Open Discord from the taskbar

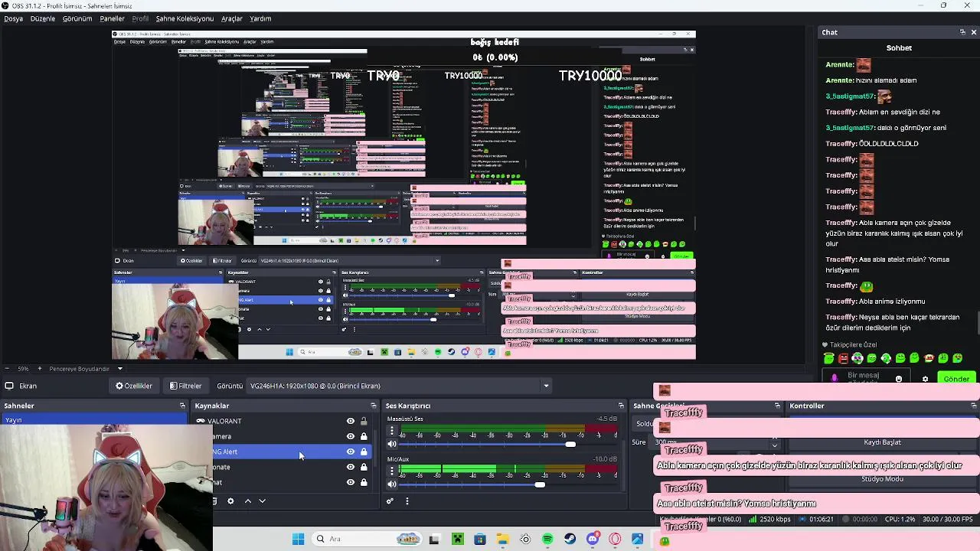(592, 540)
